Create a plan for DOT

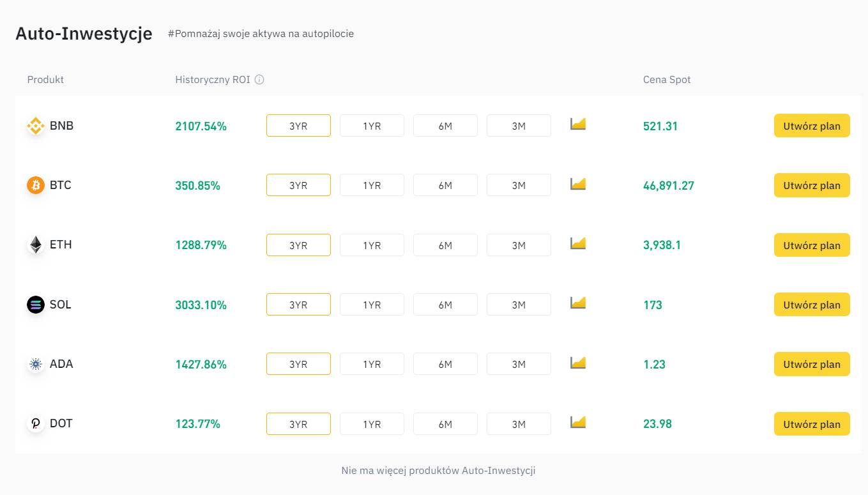[x=812, y=423]
